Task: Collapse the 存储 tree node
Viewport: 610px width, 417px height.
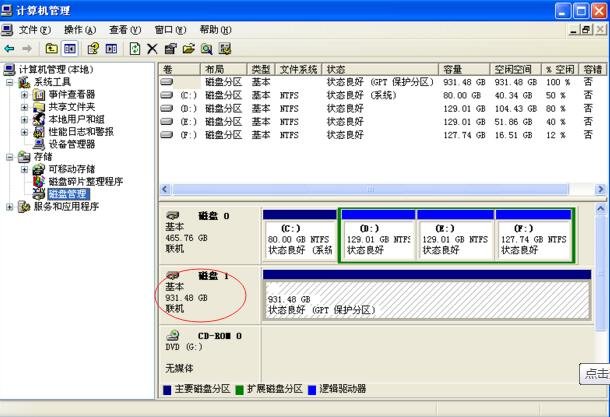Action: click(x=10, y=157)
